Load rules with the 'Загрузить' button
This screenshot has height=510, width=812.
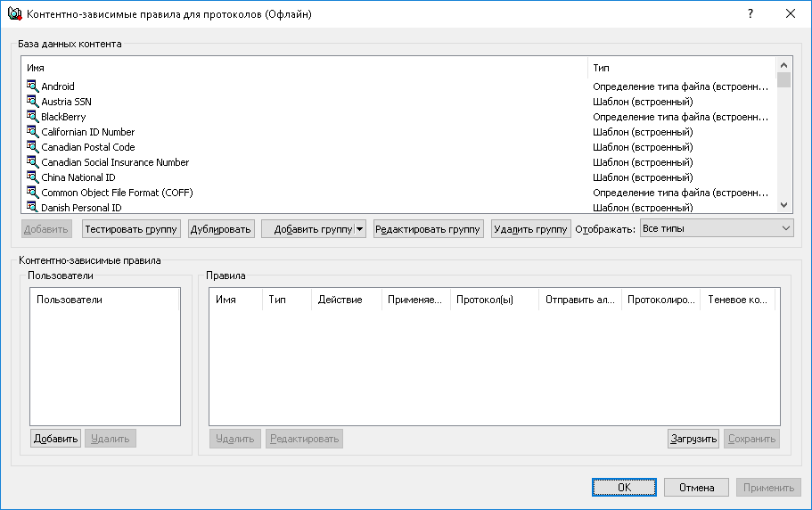tap(693, 439)
